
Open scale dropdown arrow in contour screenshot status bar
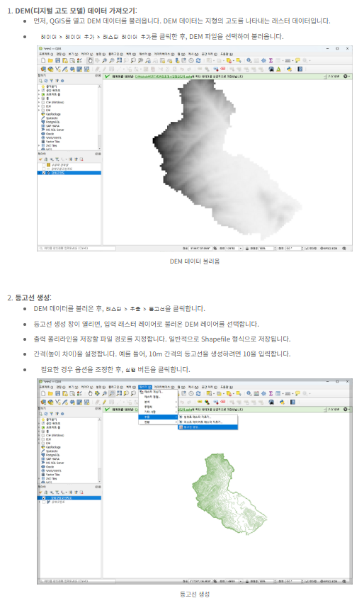(x=241, y=581)
